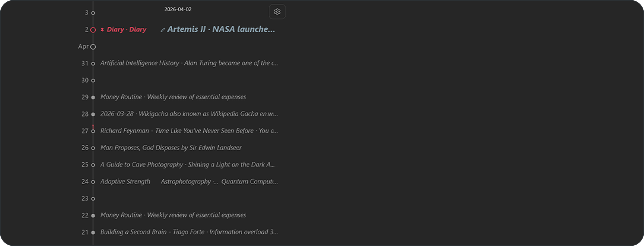
Task: Click the empty dot for day 23
Action: coord(93,199)
